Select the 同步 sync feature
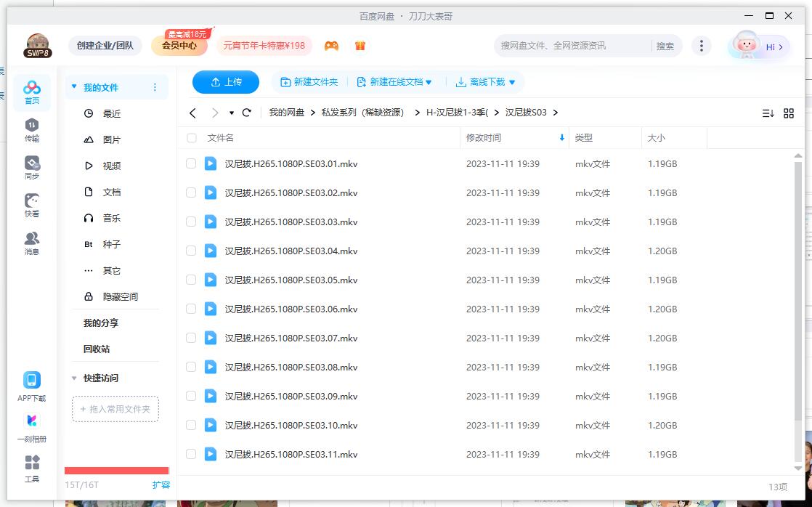 [x=32, y=167]
